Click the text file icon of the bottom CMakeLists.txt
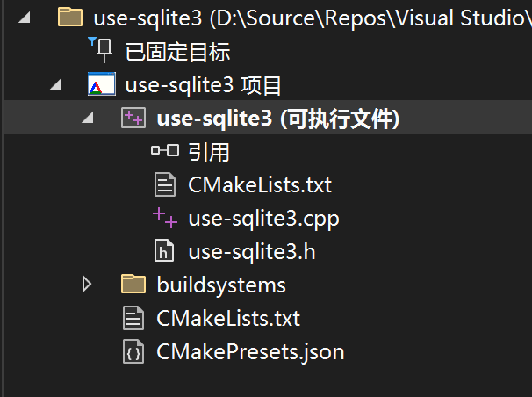Image resolution: width=532 pixels, height=397 pixels. [x=133, y=318]
